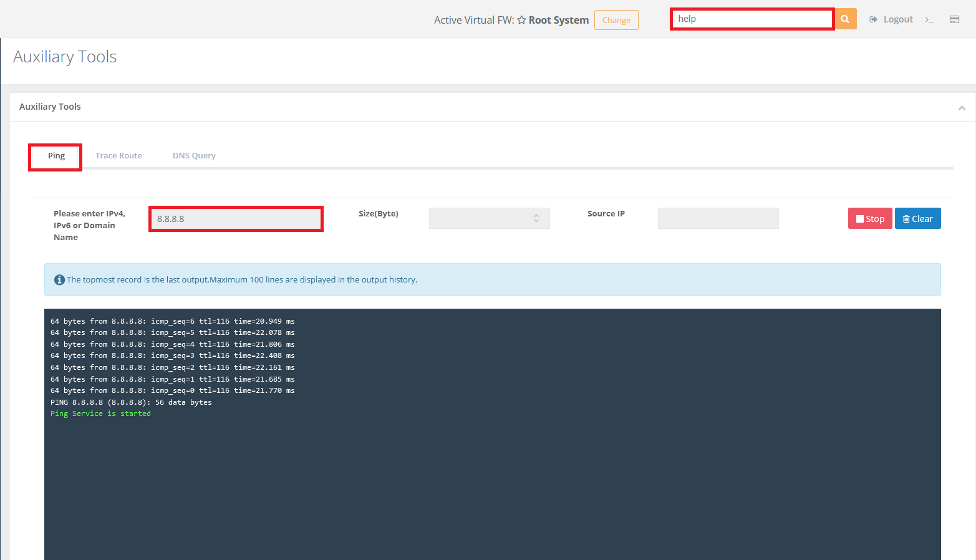Click the star icon beside Root System
Screen dimensions: 976x560
(521, 20)
